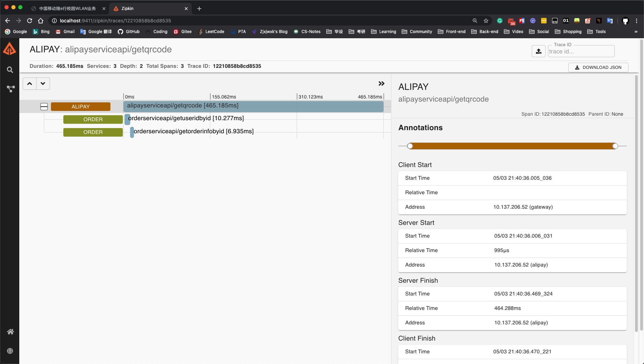Click the detail panel scrollbar

(636, 203)
